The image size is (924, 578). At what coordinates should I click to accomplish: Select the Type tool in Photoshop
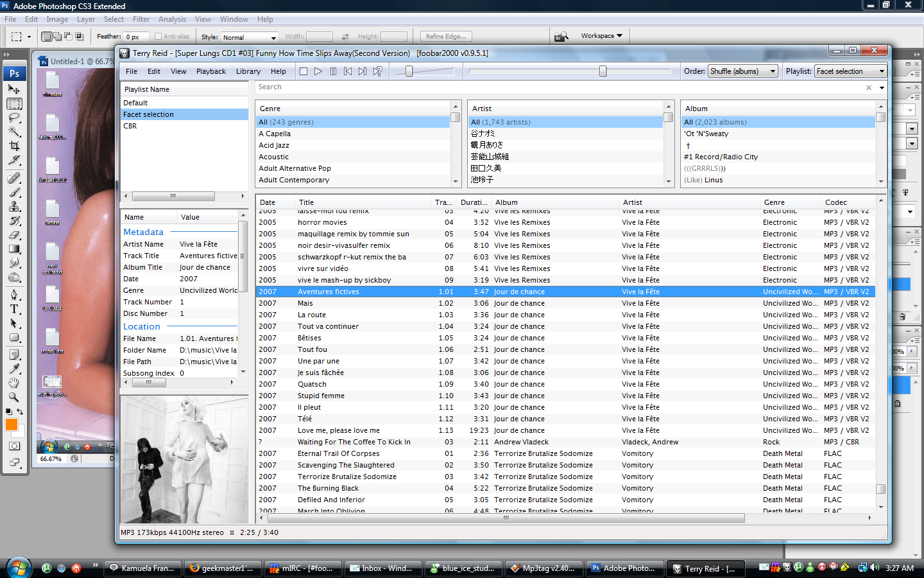(x=14, y=309)
